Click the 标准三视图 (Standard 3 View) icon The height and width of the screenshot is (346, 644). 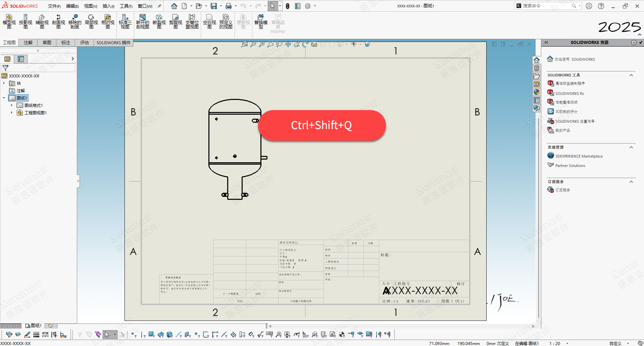click(x=125, y=21)
